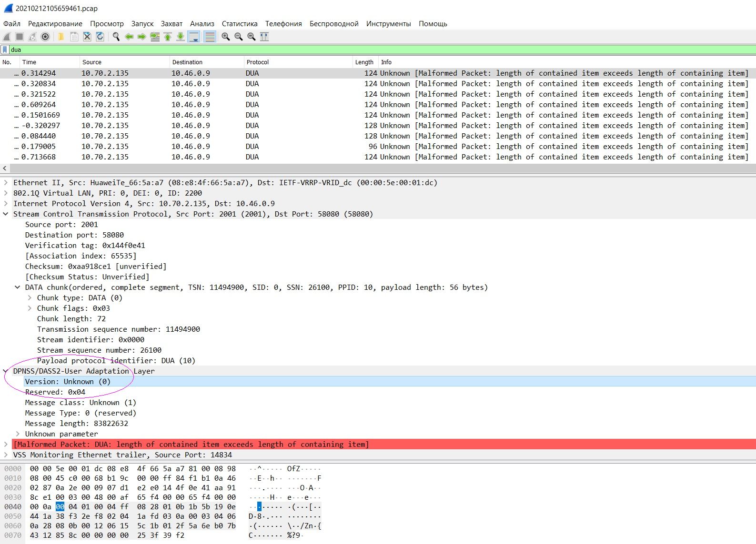This screenshot has height=544, width=756.
Task: Select the packet with time 0.713668
Action: pyautogui.click(x=378, y=157)
